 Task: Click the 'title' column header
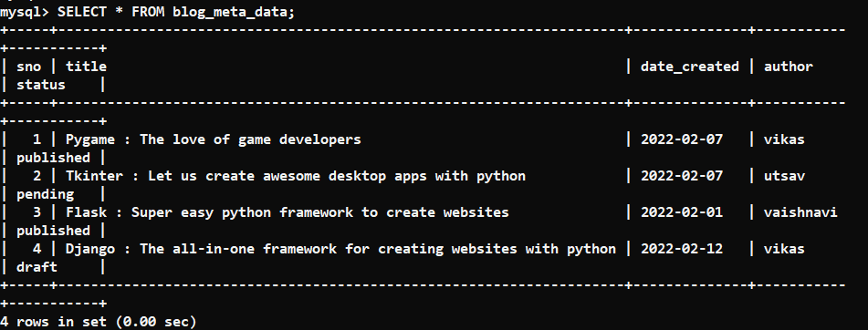pos(87,67)
